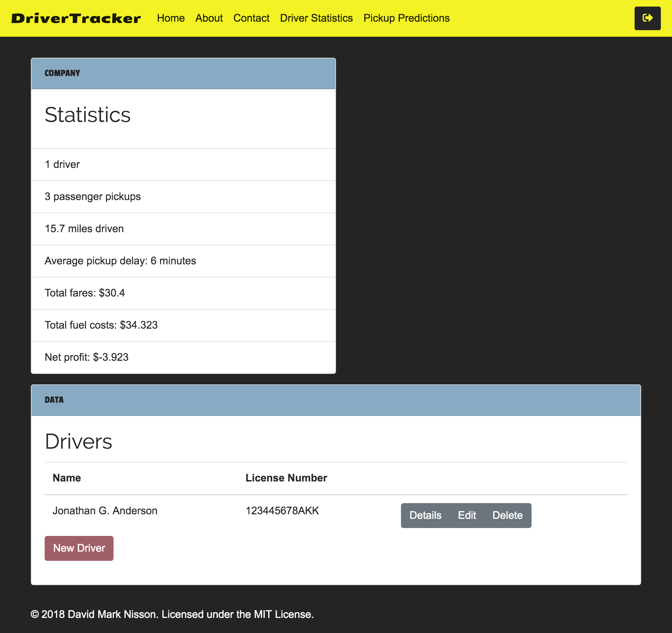This screenshot has width=672, height=633.
Task: Click the logout icon in the navbar
Action: [x=647, y=18]
